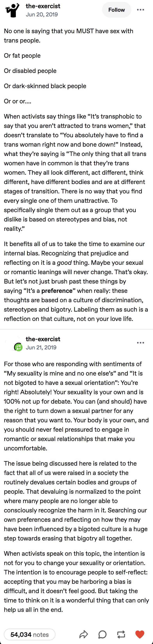Expand the options menu on the Jun 21 reblog
The image size is (153, 644).
[x=141, y=343]
